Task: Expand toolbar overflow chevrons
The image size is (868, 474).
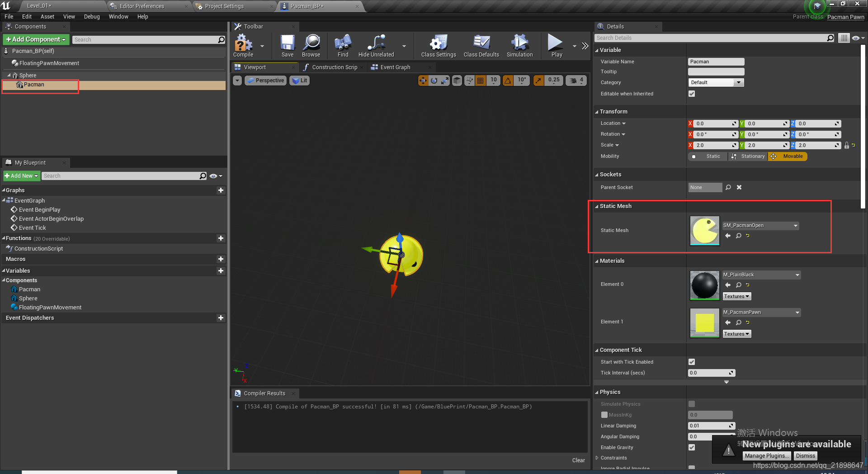Action: (585, 46)
